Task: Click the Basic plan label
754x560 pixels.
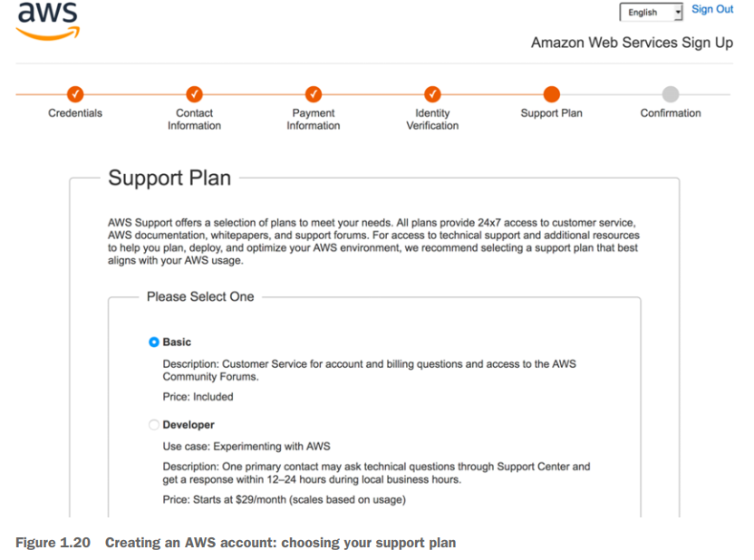Action: pyautogui.click(x=178, y=343)
